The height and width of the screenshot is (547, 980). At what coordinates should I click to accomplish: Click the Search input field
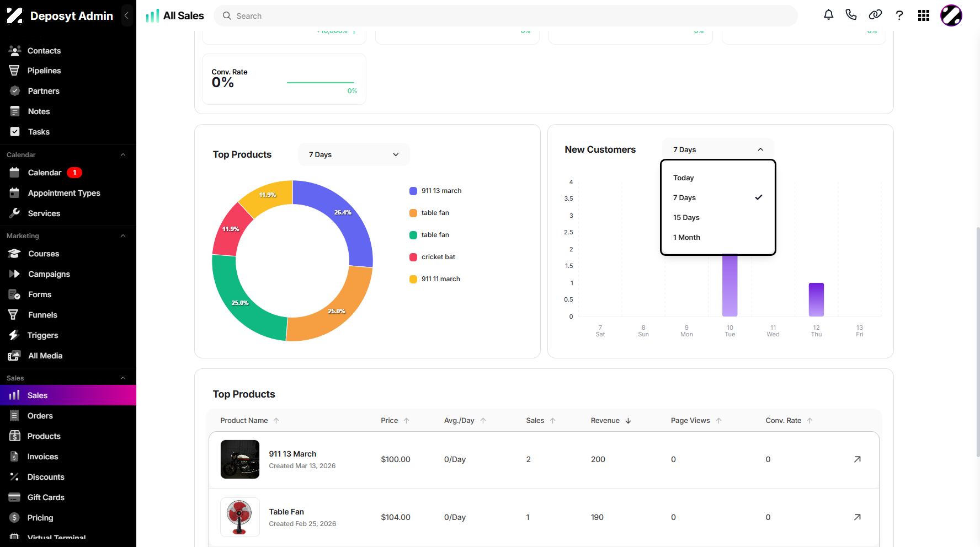[x=505, y=16]
